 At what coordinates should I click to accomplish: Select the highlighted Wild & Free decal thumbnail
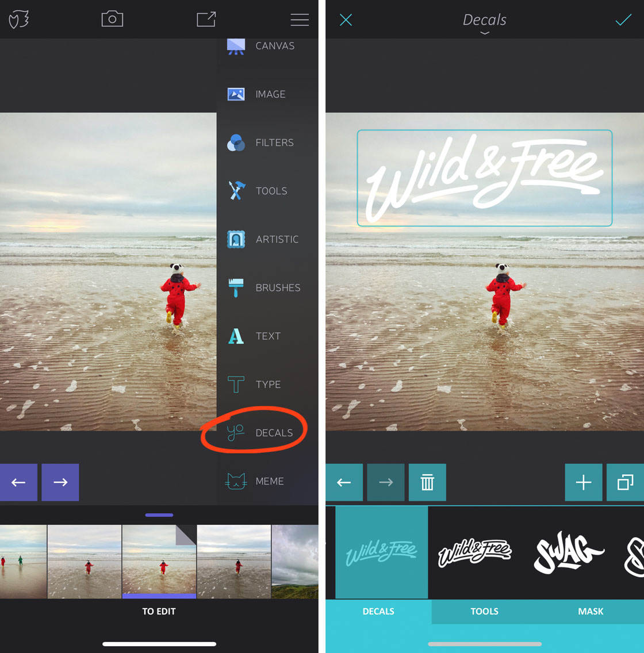pyautogui.click(x=382, y=552)
